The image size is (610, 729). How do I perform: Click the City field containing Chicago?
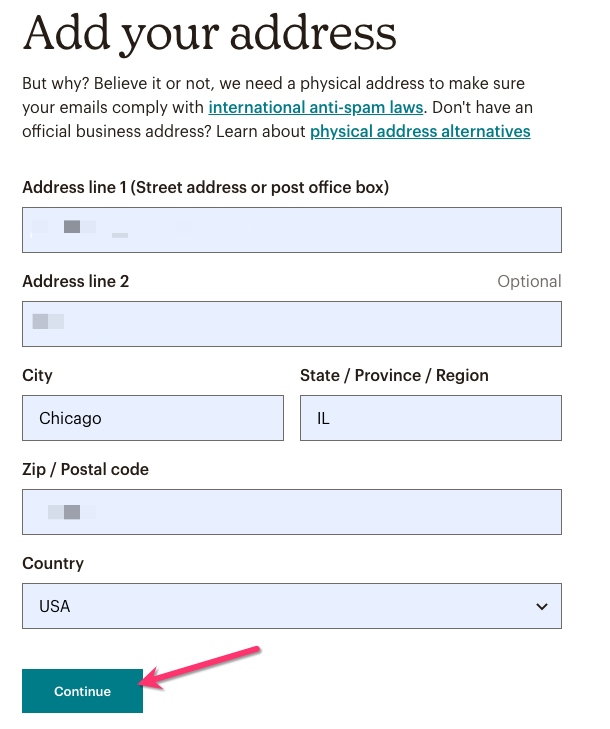click(152, 418)
